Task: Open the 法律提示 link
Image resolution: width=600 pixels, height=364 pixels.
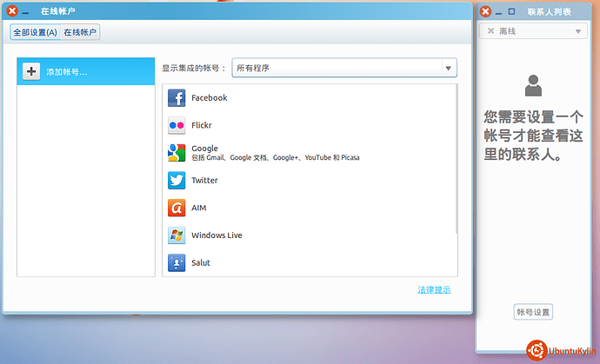Action: point(434,290)
